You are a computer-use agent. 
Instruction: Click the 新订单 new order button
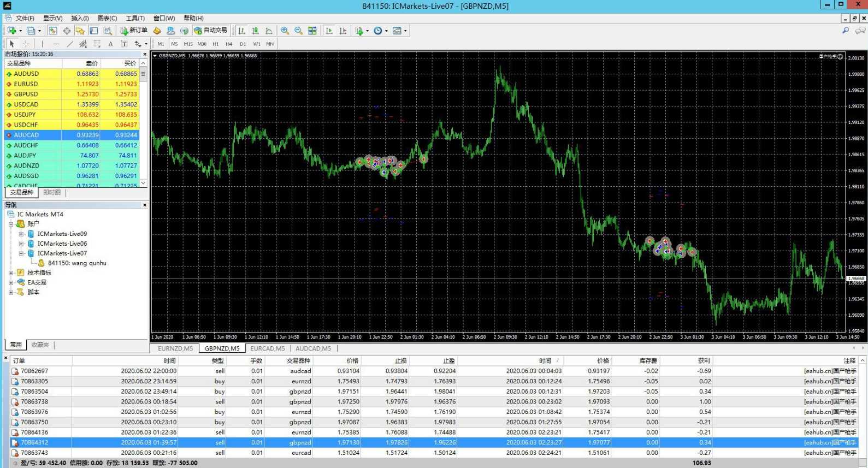point(134,31)
